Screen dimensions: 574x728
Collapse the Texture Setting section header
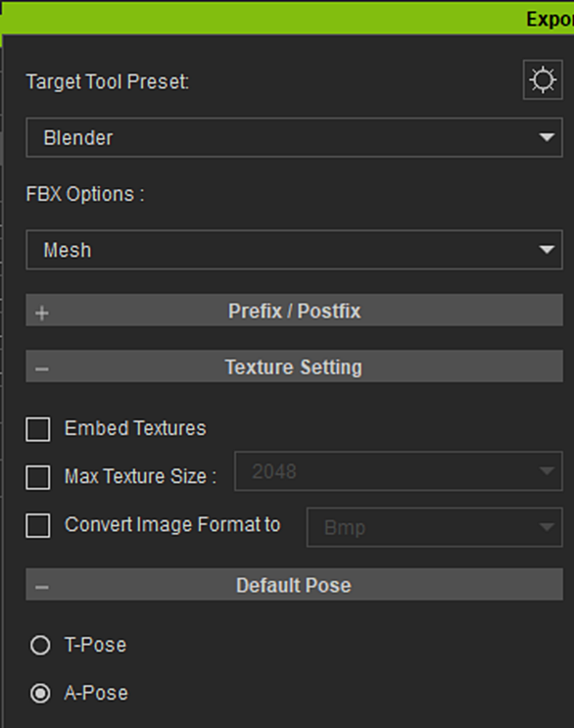[x=294, y=366]
